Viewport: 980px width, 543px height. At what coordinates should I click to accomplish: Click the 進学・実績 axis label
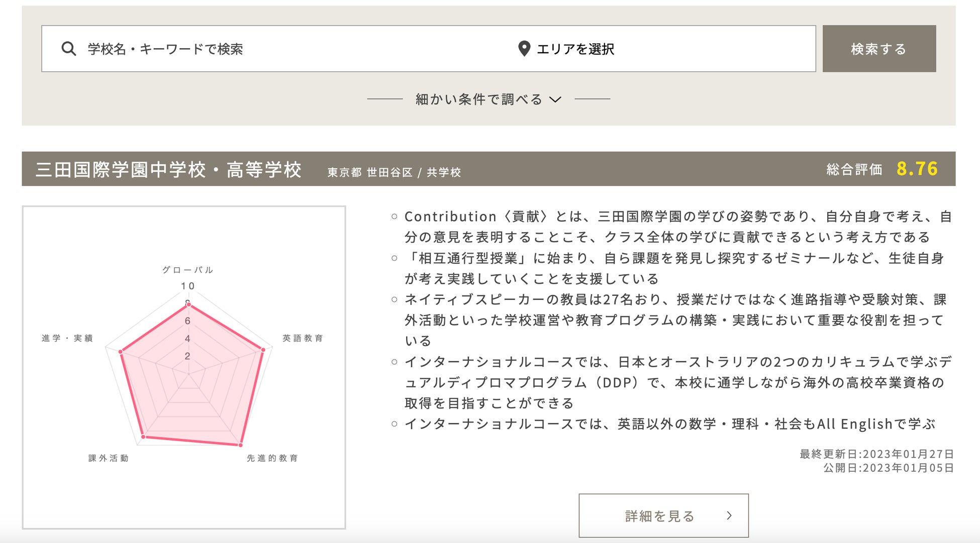click(x=67, y=338)
